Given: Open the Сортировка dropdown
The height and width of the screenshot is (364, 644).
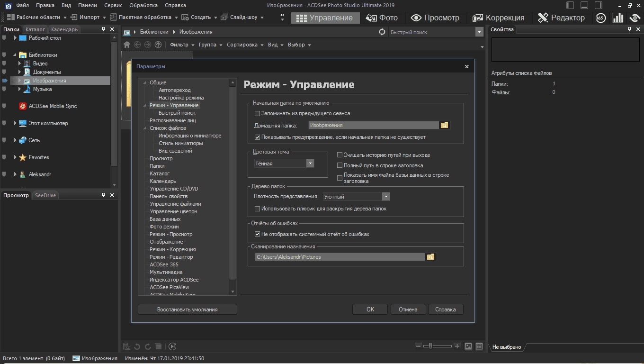Looking at the screenshot, I should [x=245, y=45].
